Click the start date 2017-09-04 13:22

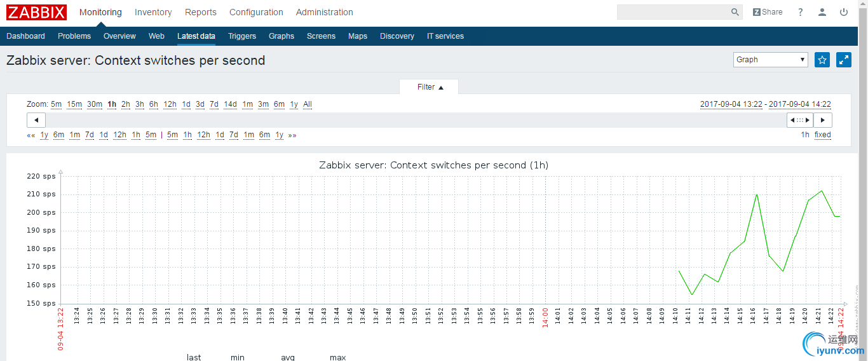tap(731, 104)
